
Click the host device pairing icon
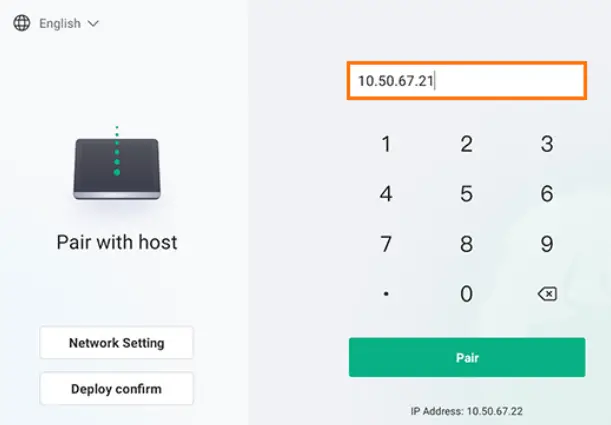click(x=116, y=166)
